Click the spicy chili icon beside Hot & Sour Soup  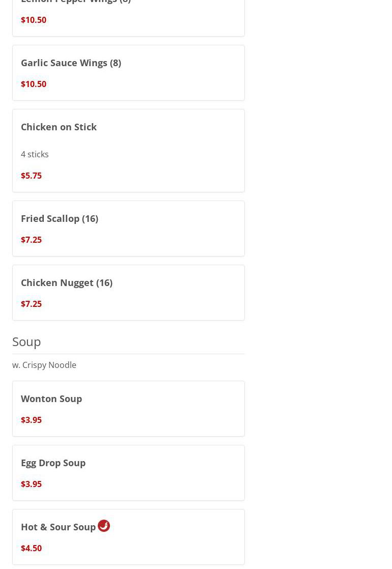[x=104, y=525]
